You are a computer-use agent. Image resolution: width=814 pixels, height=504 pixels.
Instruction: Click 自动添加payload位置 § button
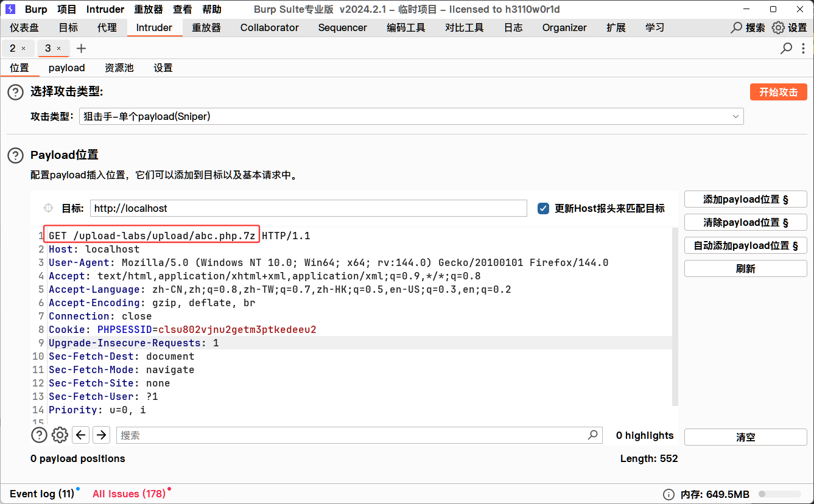click(x=746, y=245)
